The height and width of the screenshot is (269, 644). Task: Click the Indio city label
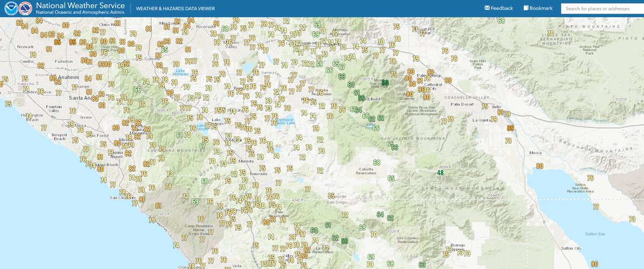pos(497,107)
